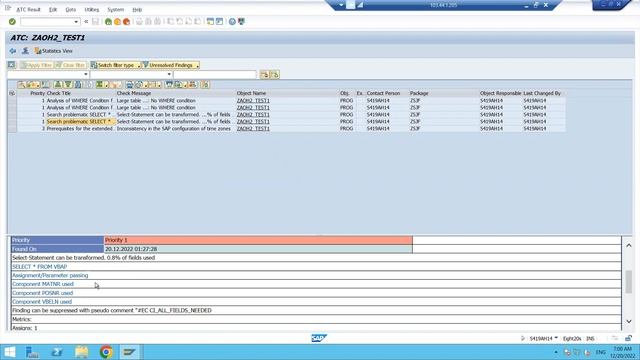Click the yellow Exit icon
Viewport: 640px width, 360px height.
[118, 22]
